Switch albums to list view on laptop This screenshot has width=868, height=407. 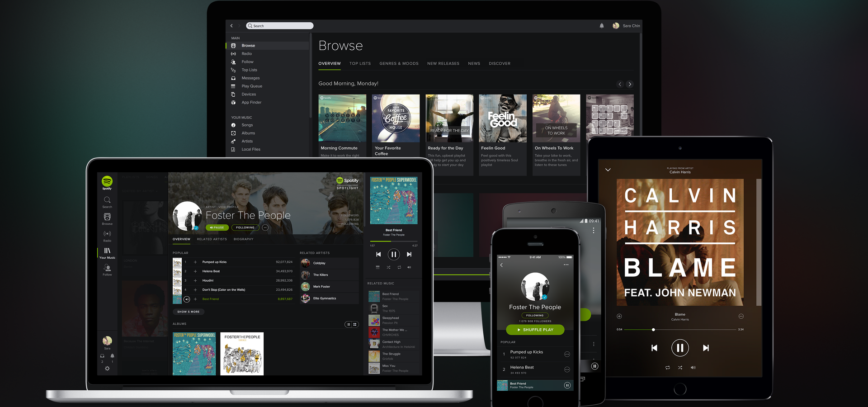tap(348, 324)
